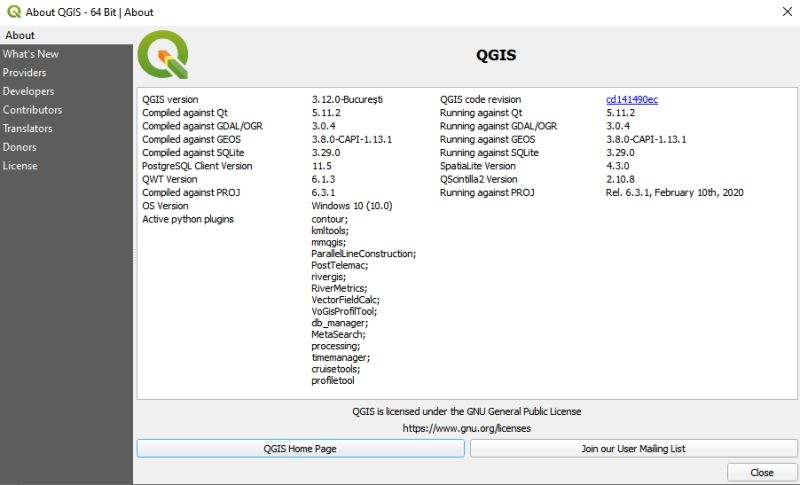Click QWT value 6.1.3
Screen dimensions: 800x485
pyautogui.click(x=323, y=179)
